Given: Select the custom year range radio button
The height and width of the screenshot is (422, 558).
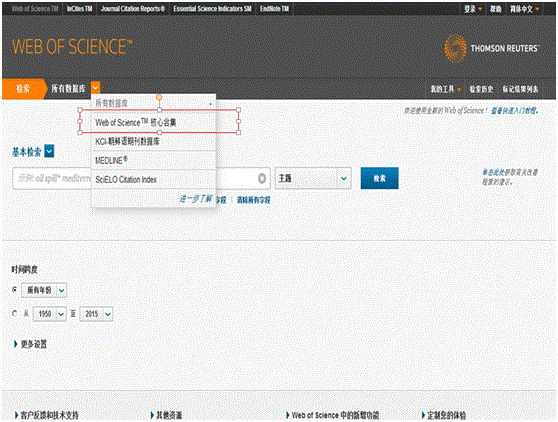Looking at the screenshot, I should click(15, 313).
